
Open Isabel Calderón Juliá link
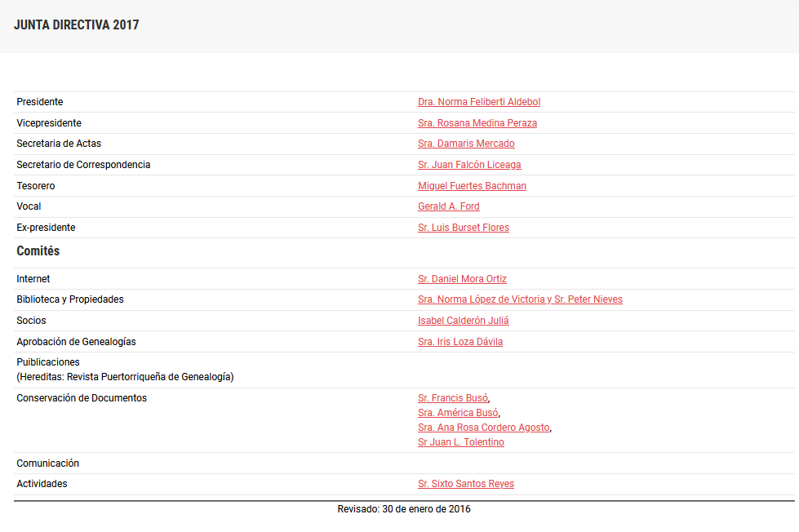463,321
